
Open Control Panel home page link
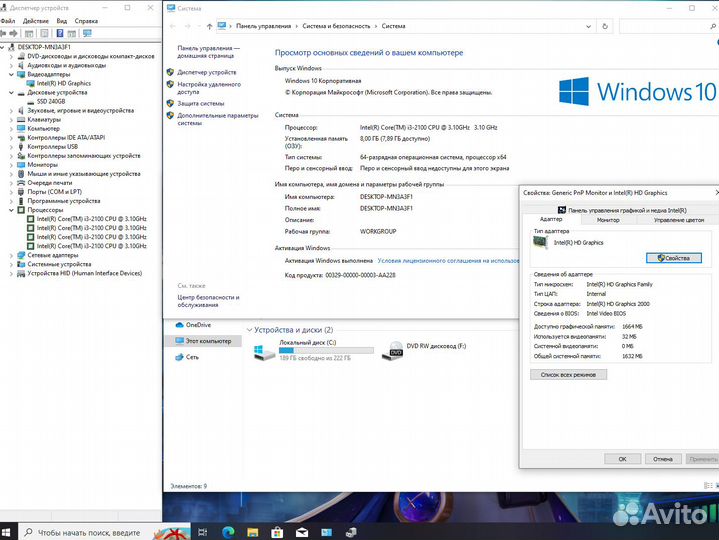[209, 52]
